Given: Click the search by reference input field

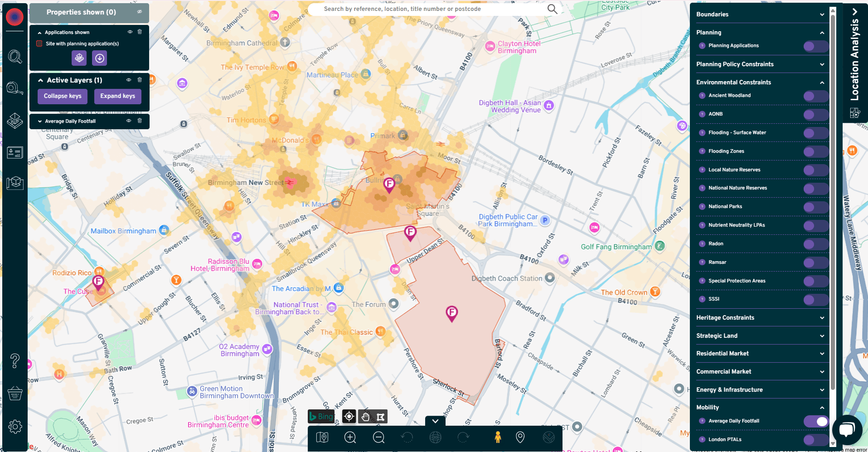Looking at the screenshot, I should [426, 9].
